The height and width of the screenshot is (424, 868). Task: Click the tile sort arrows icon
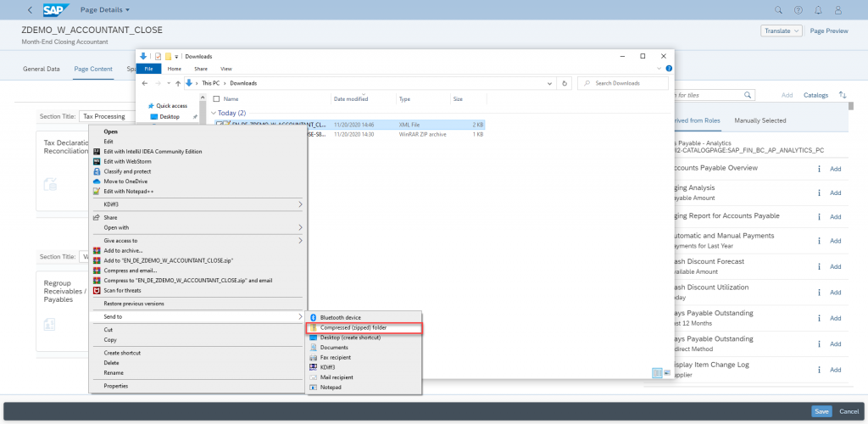[843, 95]
